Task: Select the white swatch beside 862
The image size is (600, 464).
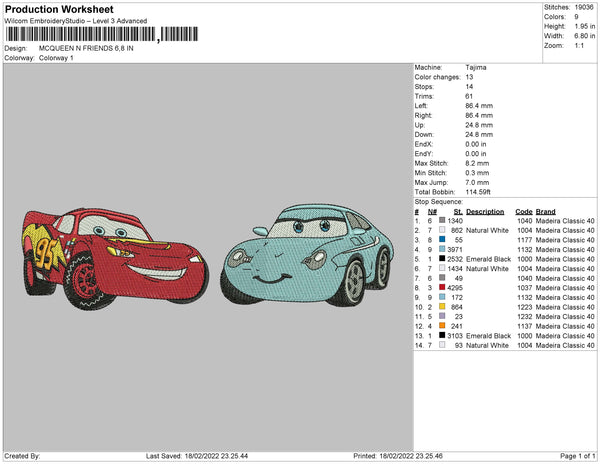Action: coord(442,230)
